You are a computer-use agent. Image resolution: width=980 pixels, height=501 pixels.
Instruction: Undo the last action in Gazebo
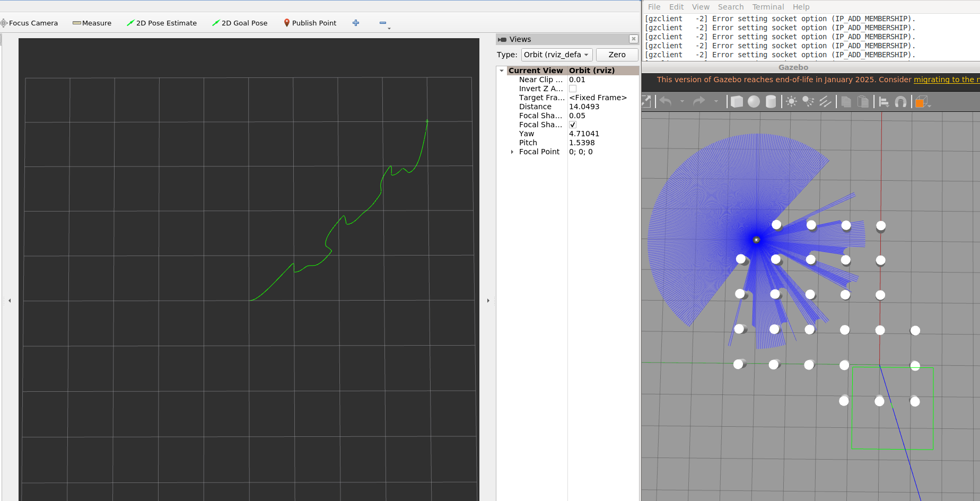click(666, 101)
